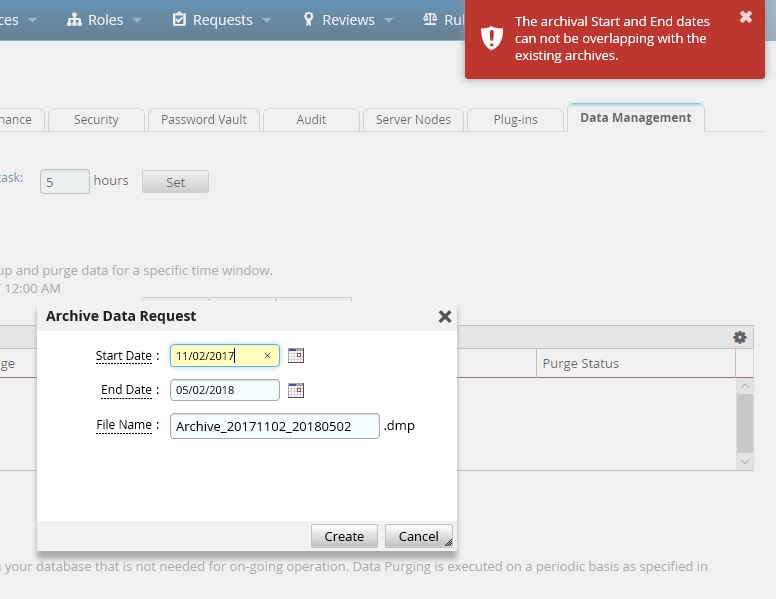776x599 pixels.
Task: Select the Plug-ins tab
Action: [515, 119]
